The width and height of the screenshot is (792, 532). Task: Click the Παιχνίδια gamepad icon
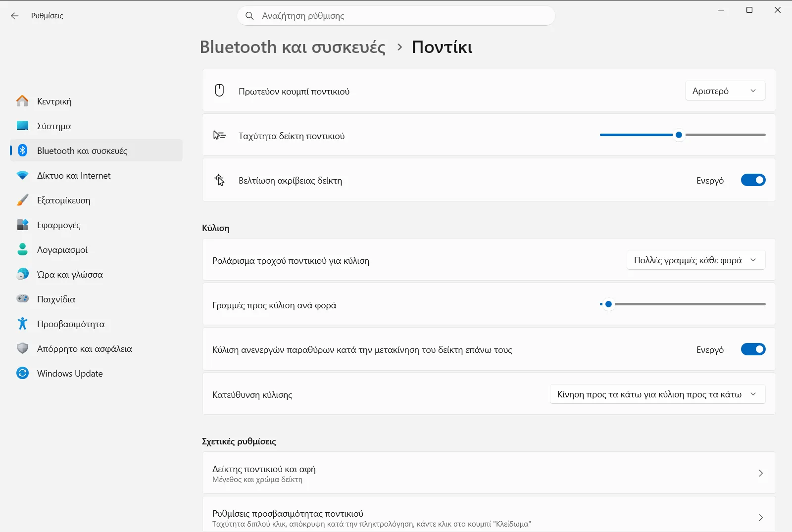point(22,299)
